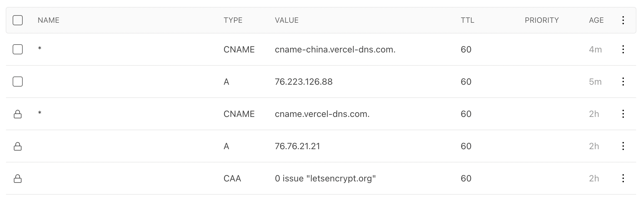Click the lock icon on the CAA record row
644x201 pixels.
click(18, 178)
